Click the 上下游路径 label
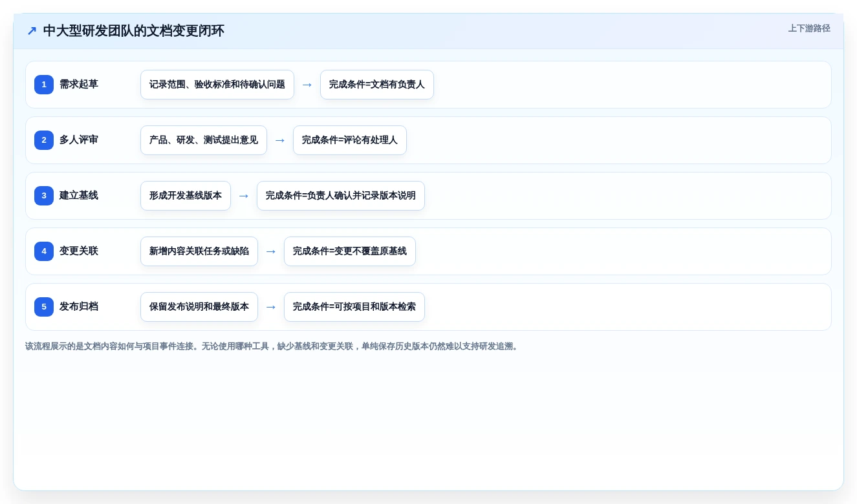857x504 pixels. point(809,28)
